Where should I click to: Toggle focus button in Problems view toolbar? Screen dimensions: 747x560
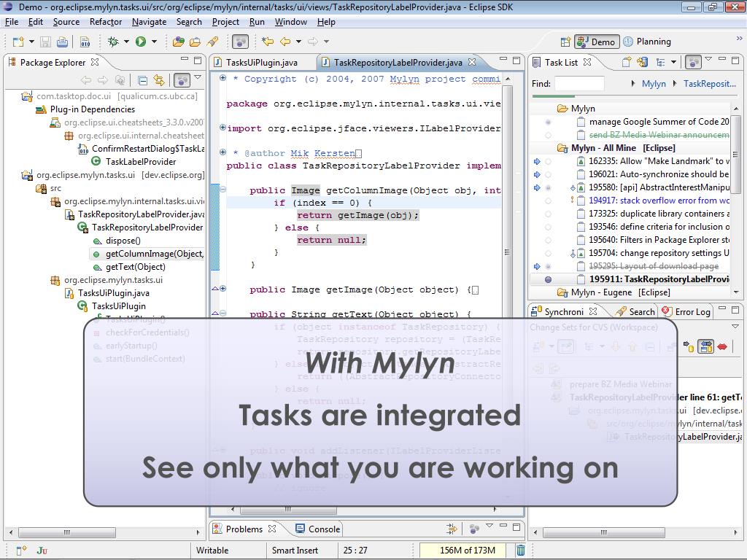pos(474,528)
